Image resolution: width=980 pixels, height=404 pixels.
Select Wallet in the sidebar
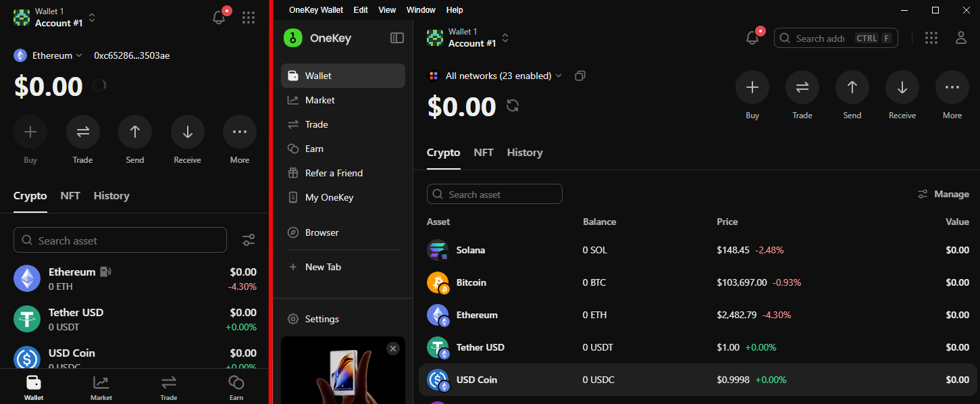coord(343,76)
